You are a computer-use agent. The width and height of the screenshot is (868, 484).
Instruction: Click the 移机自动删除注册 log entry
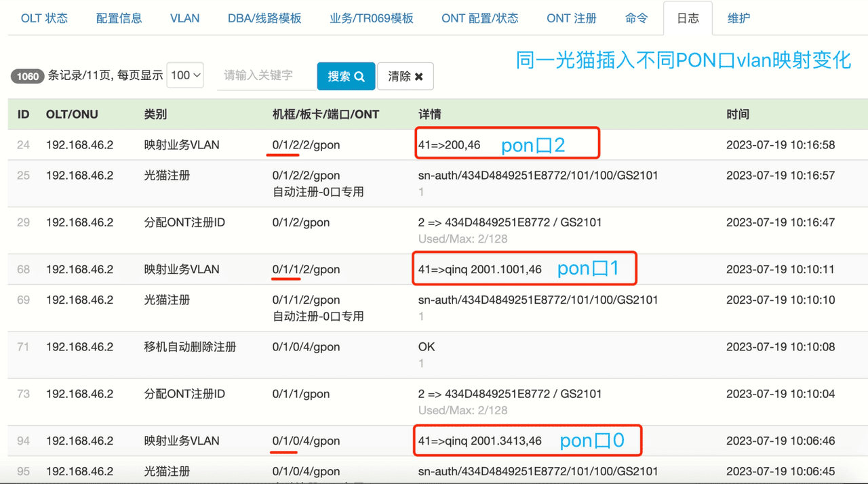(190, 347)
